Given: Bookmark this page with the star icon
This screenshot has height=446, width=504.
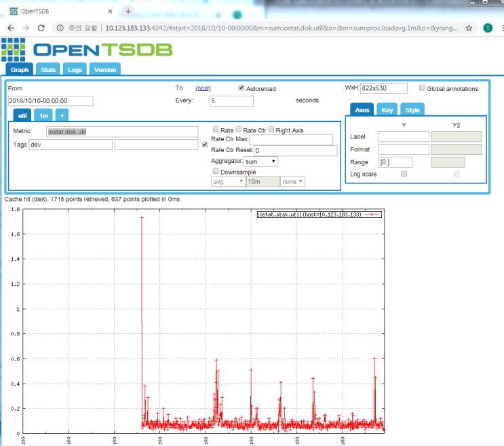Looking at the screenshot, I should coord(469,28).
